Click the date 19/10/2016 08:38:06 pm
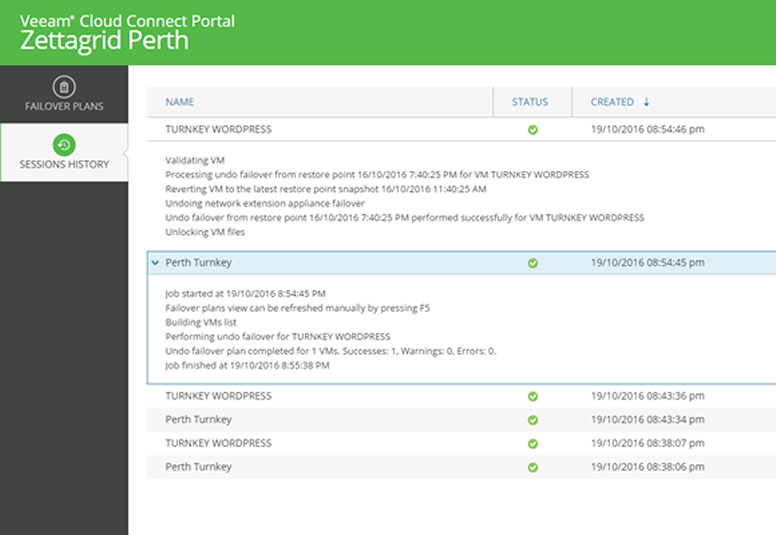Screen dimensions: 776x535 pos(647,467)
